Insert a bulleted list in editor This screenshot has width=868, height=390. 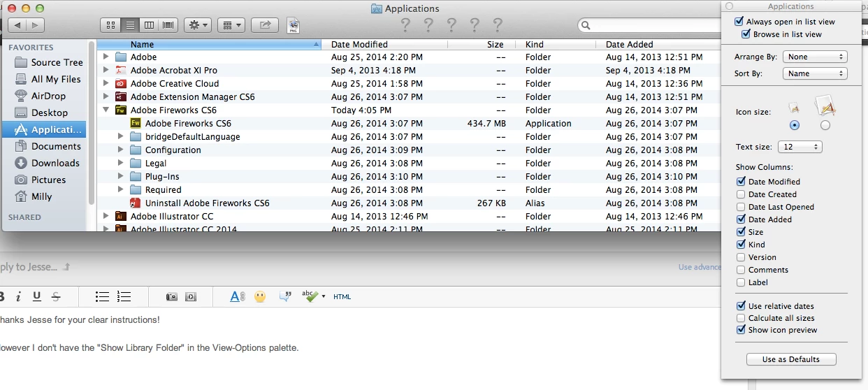102,296
